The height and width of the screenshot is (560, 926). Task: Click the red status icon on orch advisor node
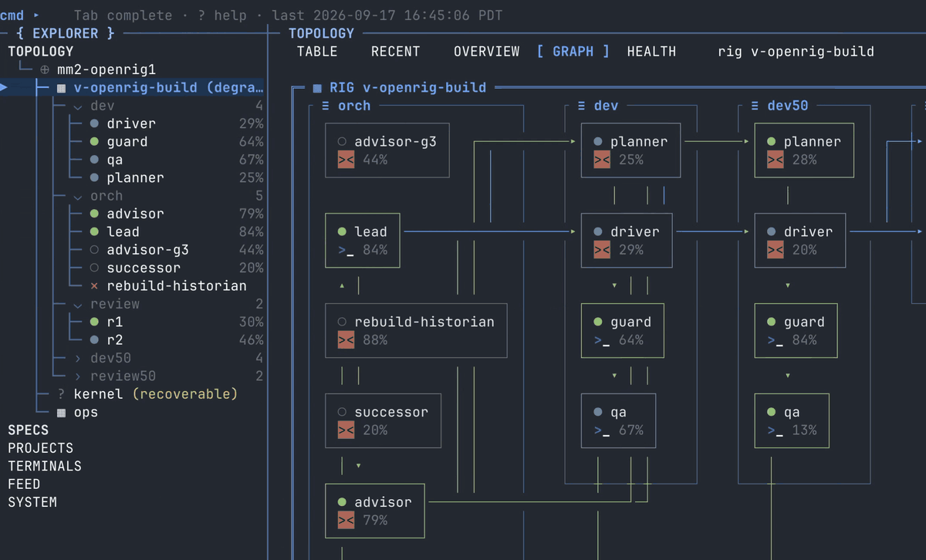click(346, 521)
